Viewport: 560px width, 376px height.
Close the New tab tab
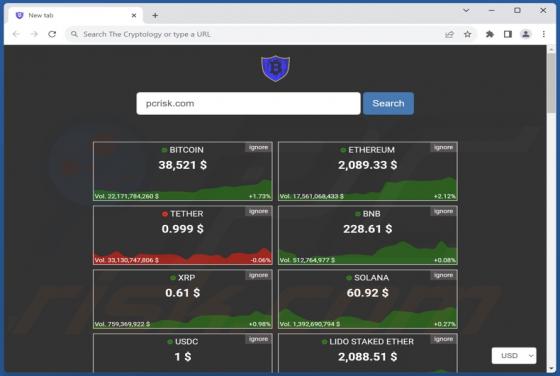click(134, 15)
